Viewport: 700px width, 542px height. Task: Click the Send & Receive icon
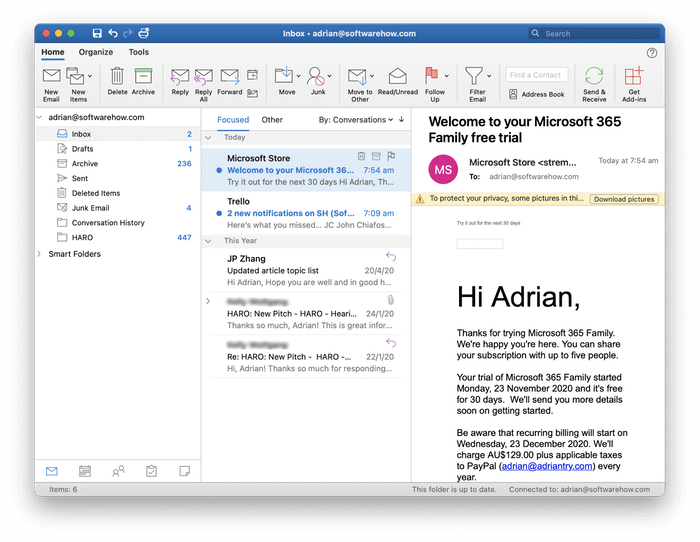pos(594,75)
